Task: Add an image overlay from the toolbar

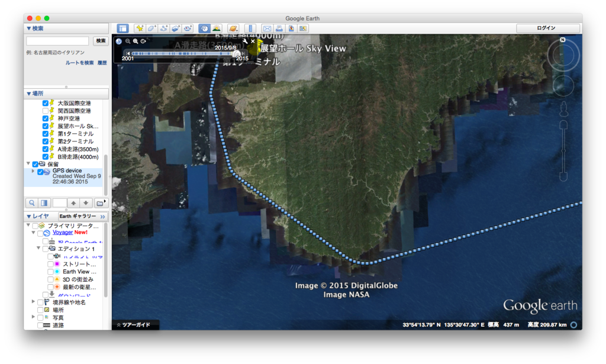Action: [x=175, y=28]
